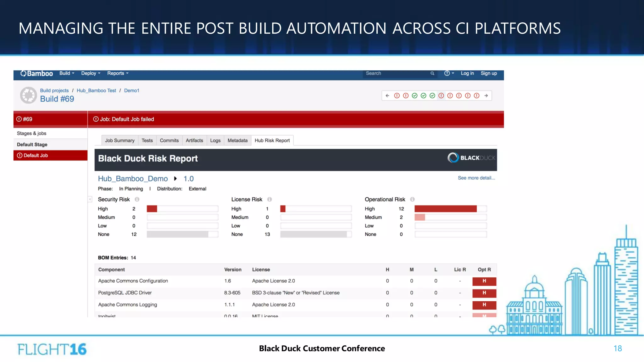Image resolution: width=644 pixels, height=362 pixels.
Task: Select the first failed build icon in history
Action: coord(397,96)
